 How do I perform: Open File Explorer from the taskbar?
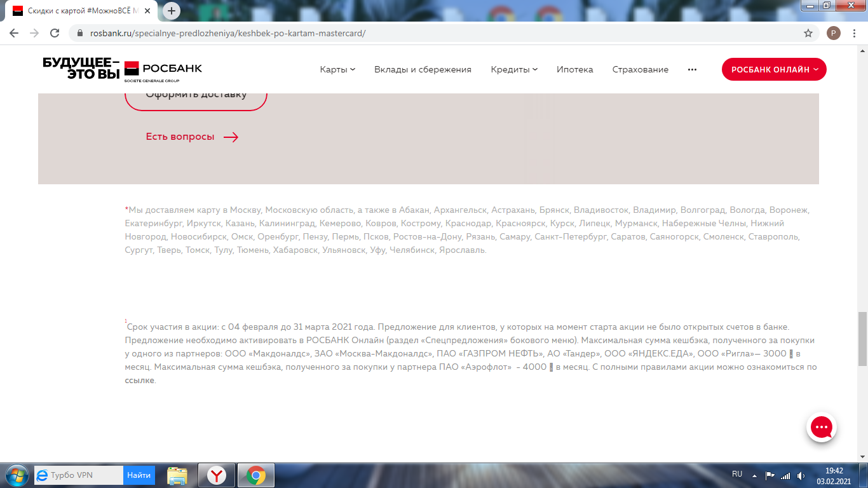pyautogui.click(x=177, y=475)
